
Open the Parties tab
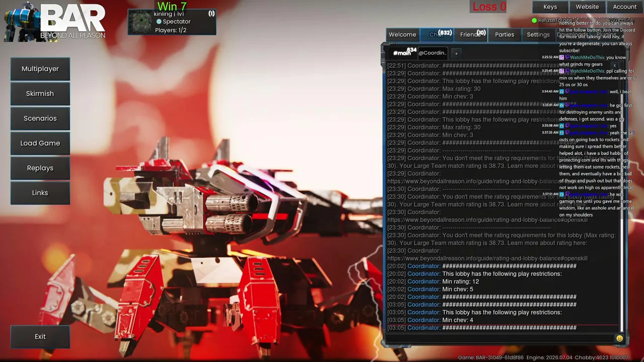click(x=505, y=35)
